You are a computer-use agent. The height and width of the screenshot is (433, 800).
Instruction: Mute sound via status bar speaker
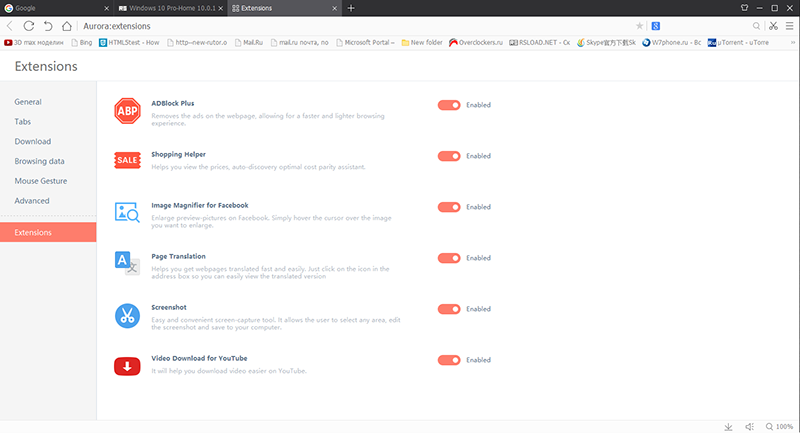(749, 426)
